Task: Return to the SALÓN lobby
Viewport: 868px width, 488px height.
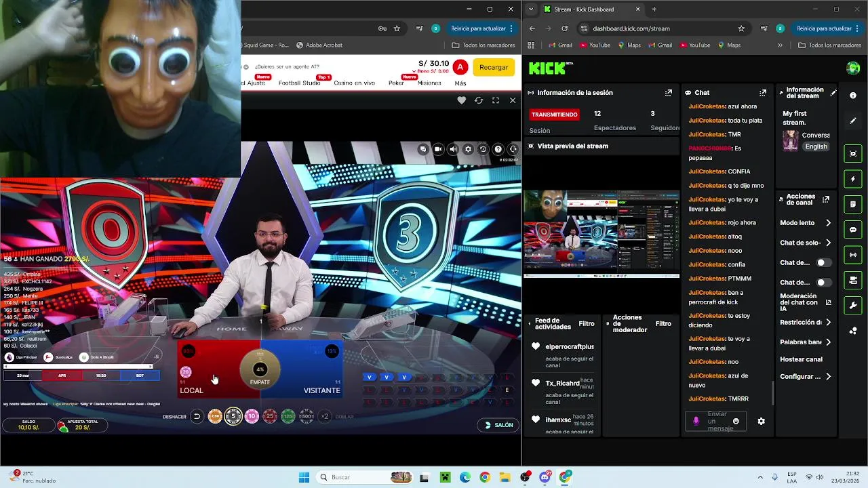Action: click(498, 425)
